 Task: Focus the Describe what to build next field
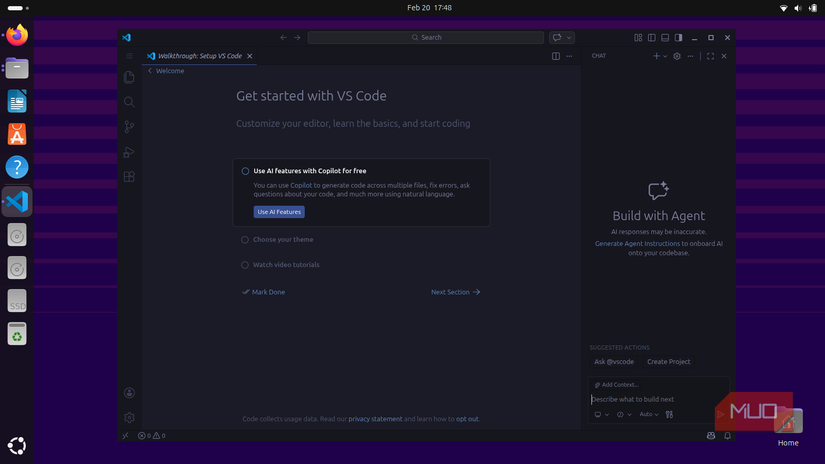click(x=658, y=399)
